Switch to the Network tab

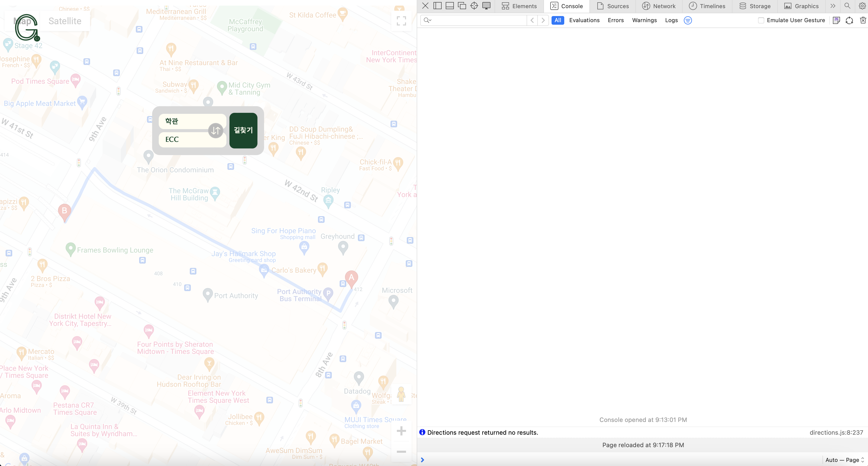(x=659, y=6)
